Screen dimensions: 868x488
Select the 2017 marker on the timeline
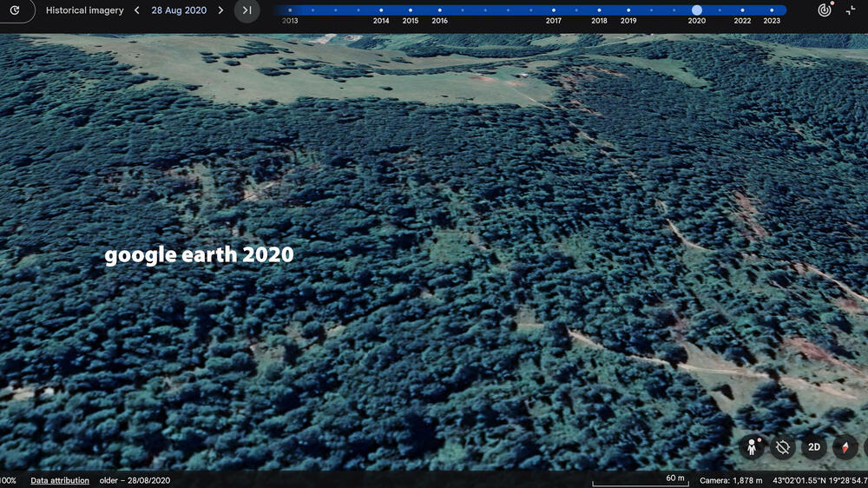(x=554, y=10)
